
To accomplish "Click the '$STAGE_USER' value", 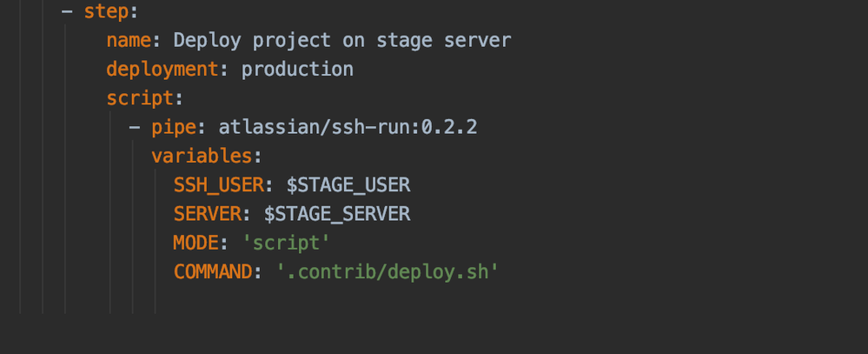I will pyautogui.click(x=348, y=185).
